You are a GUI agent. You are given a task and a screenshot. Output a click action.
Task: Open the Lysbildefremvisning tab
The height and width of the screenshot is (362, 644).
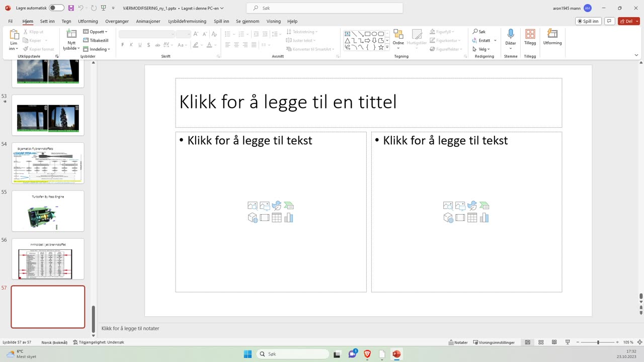point(187,21)
